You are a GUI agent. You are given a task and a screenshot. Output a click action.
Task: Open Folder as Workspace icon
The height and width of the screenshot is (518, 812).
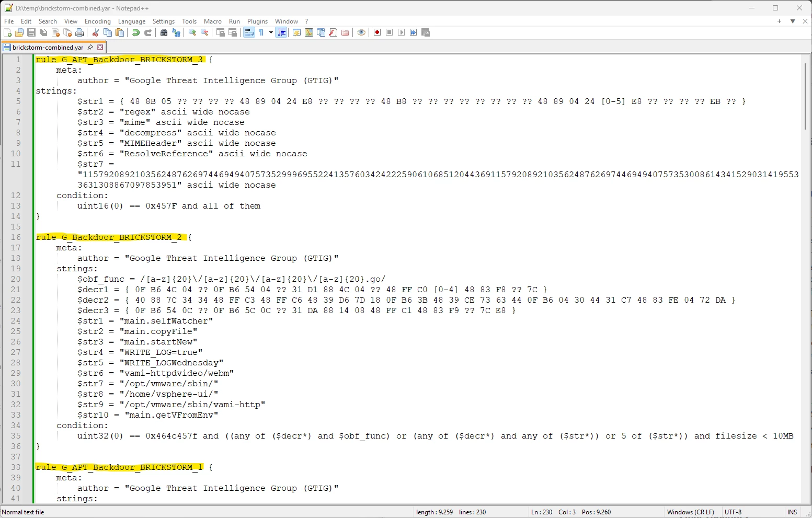click(x=345, y=32)
